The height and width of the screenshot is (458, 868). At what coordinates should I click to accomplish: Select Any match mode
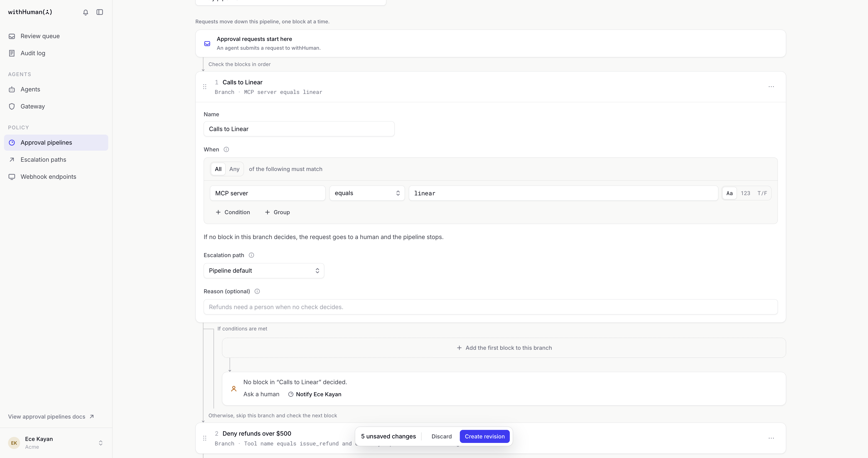point(234,169)
